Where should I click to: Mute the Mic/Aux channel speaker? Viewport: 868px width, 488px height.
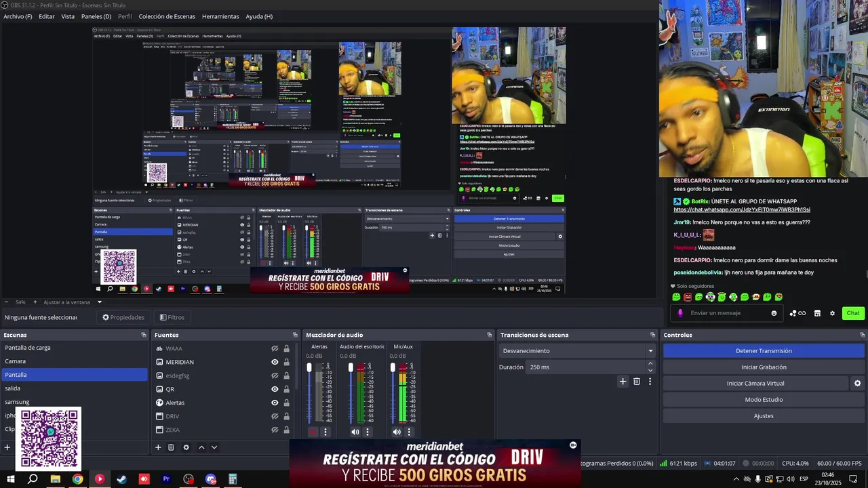click(397, 432)
